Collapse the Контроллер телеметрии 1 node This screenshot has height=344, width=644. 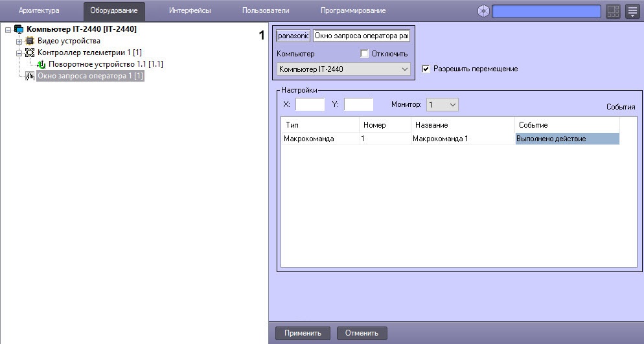pos(19,53)
